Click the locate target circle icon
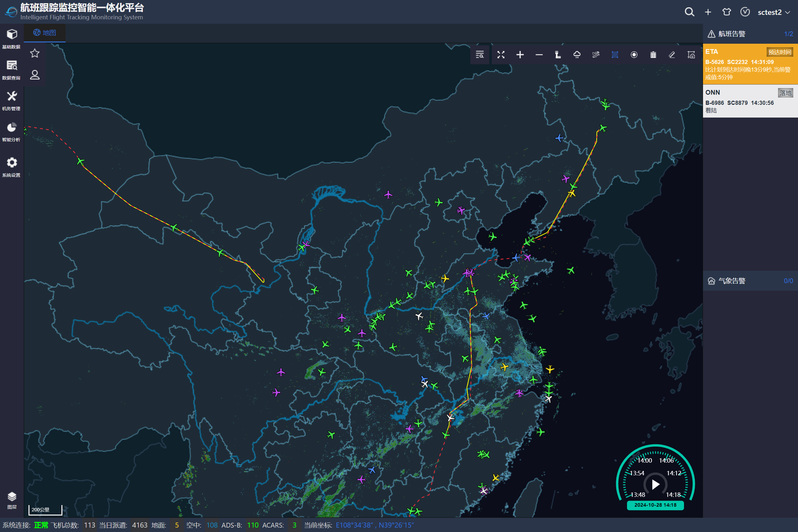798x532 pixels. tap(634, 54)
